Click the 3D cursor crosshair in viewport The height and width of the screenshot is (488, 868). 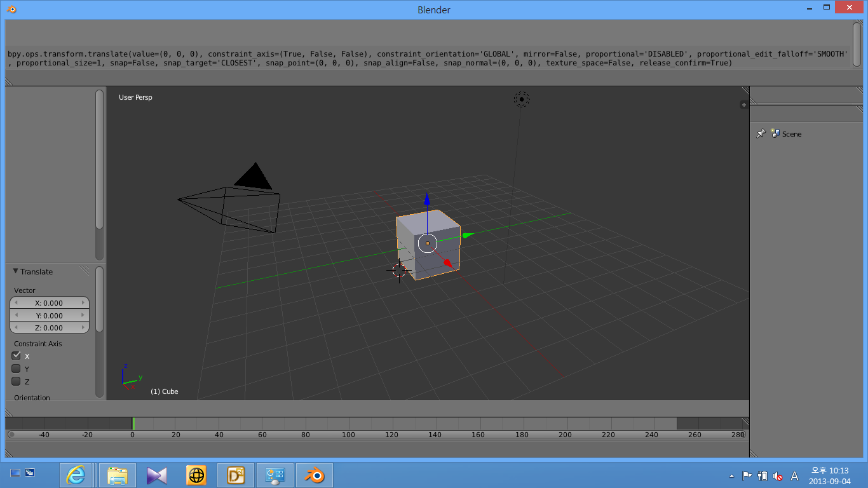[400, 270]
